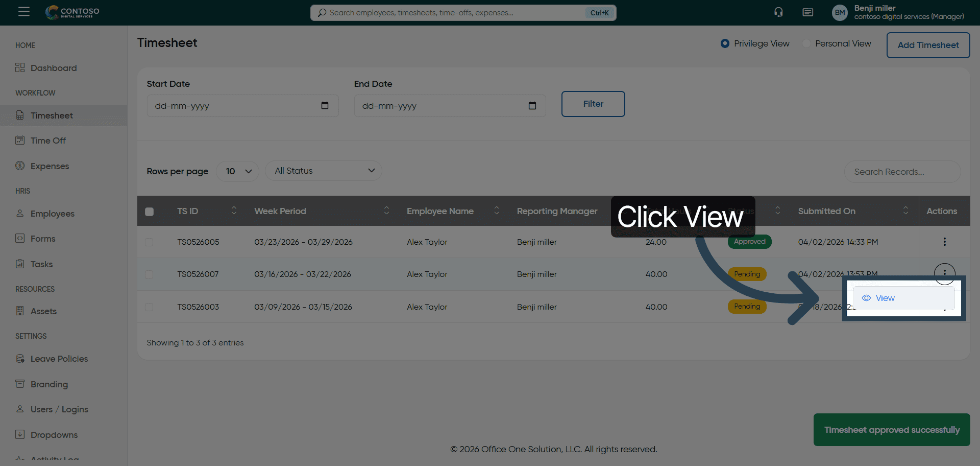Check the select-all checkbox in table header

click(x=149, y=212)
